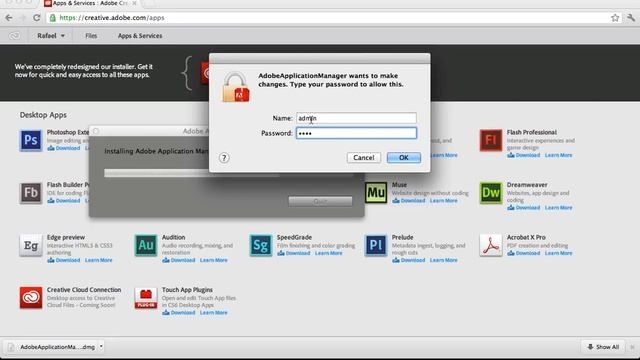Select the Audition Au icon
This screenshot has height=360, width=640.
(x=146, y=245)
